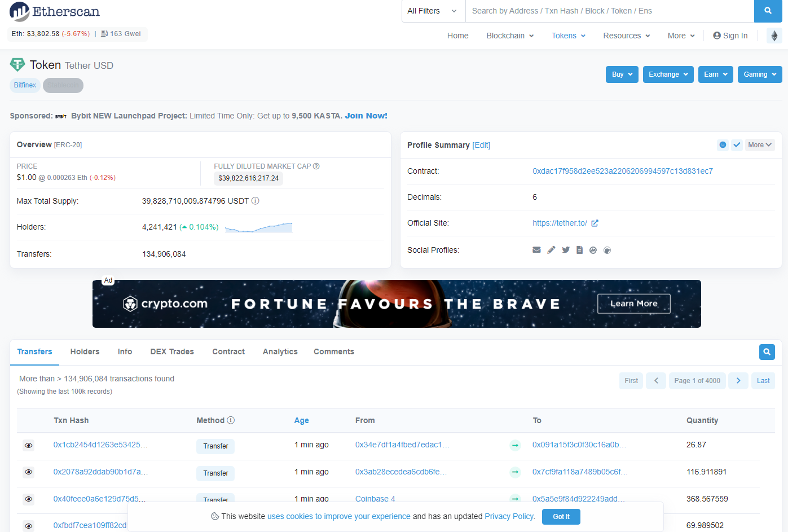Open the USDT contract address link

622,171
